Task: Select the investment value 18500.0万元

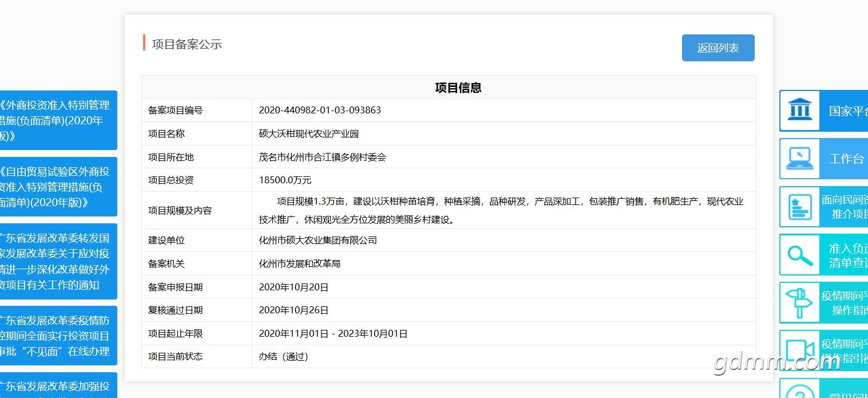Action: coord(285,180)
